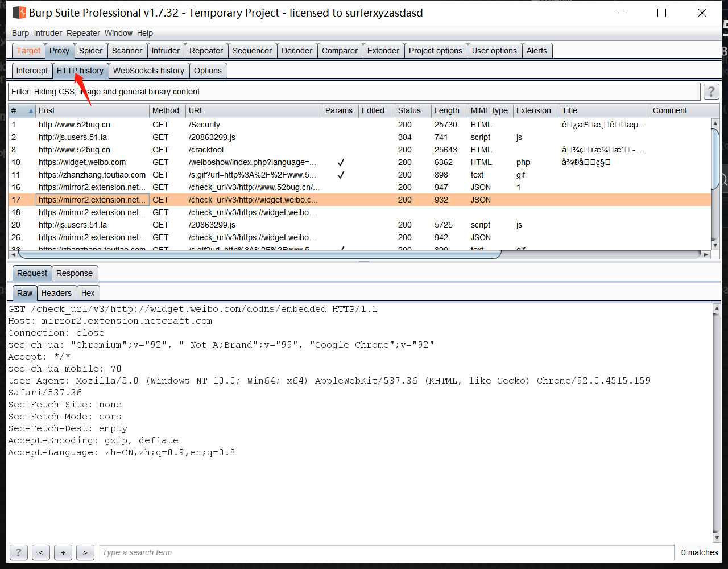
Task: Show the Response tab
Action: tap(75, 273)
